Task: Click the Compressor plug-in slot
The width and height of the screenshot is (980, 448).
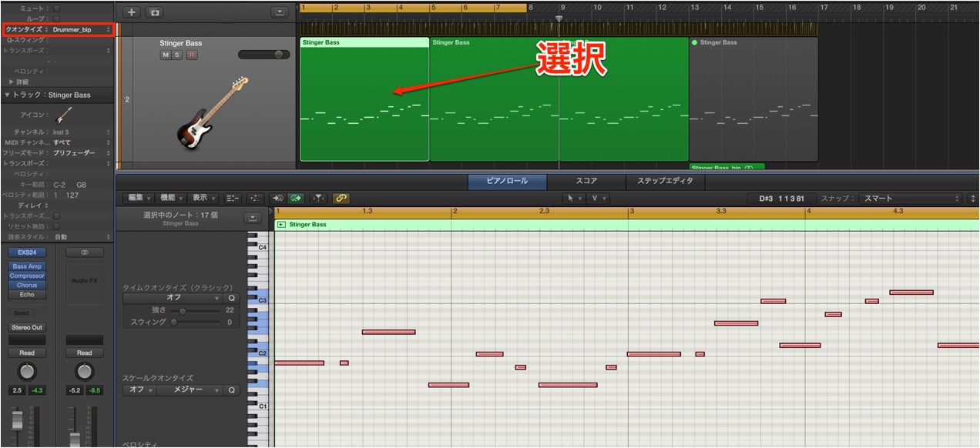Action: tap(27, 276)
